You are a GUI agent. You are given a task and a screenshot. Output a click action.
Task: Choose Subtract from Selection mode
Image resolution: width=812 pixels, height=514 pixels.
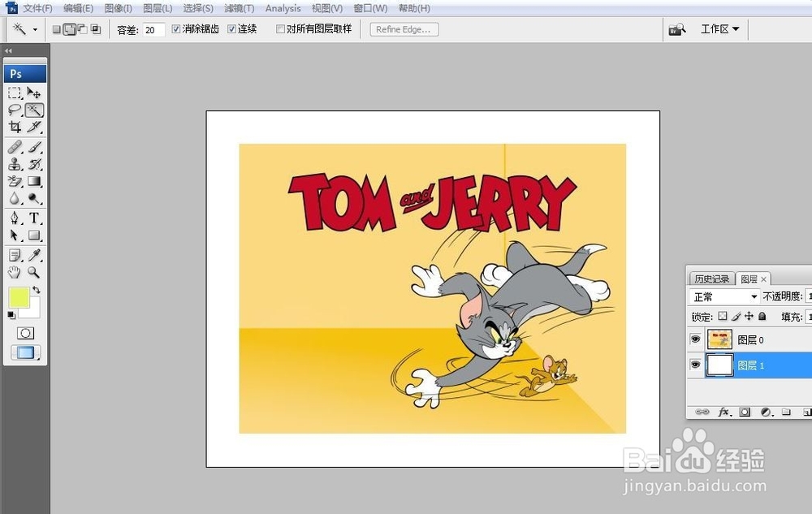tap(82, 29)
